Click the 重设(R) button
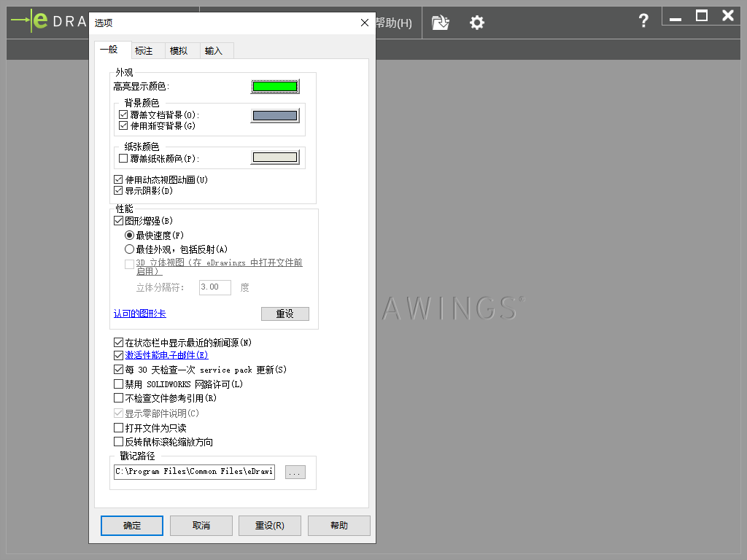747x560 pixels. pyautogui.click(x=270, y=525)
